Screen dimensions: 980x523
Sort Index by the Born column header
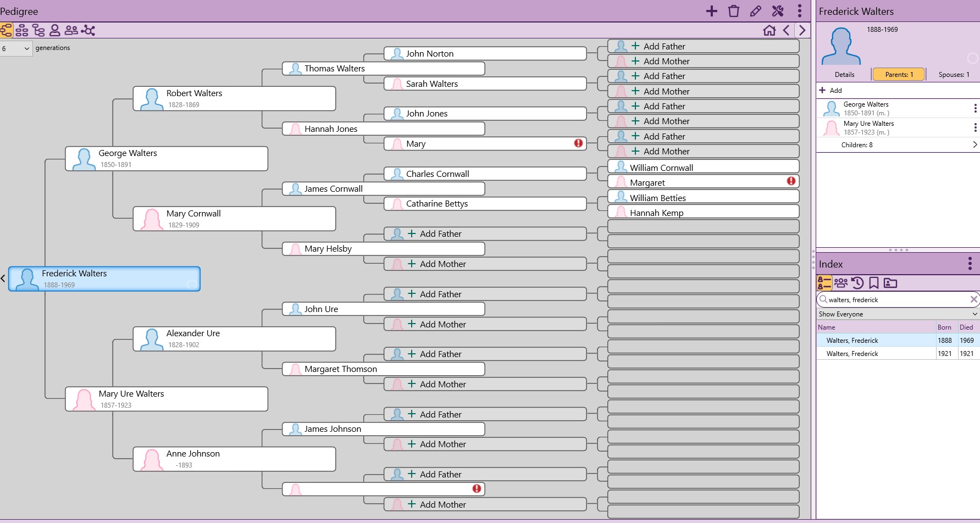[946, 327]
